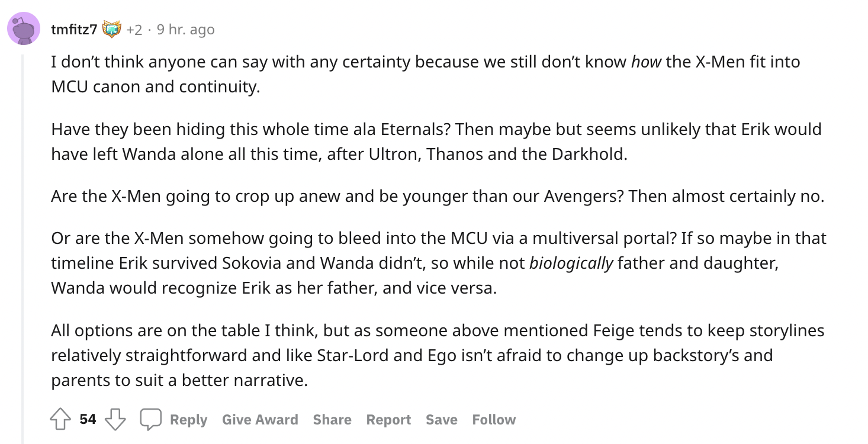Screen dimensions: 868x444
Task: Click the award badge next to tmfitz7
Action: click(111, 29)
